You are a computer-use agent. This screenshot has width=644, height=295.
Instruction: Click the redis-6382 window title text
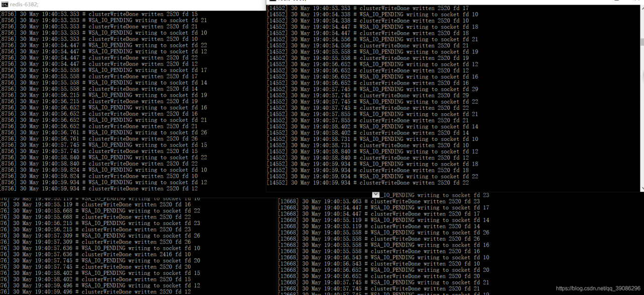pyautogui.click(x=24, y=4)
